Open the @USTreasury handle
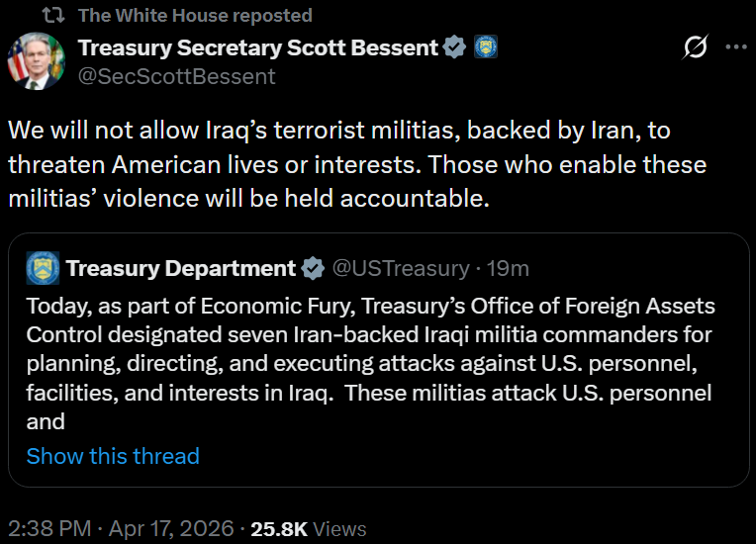Viewport: 756px width, 544px height. point(400,268)
